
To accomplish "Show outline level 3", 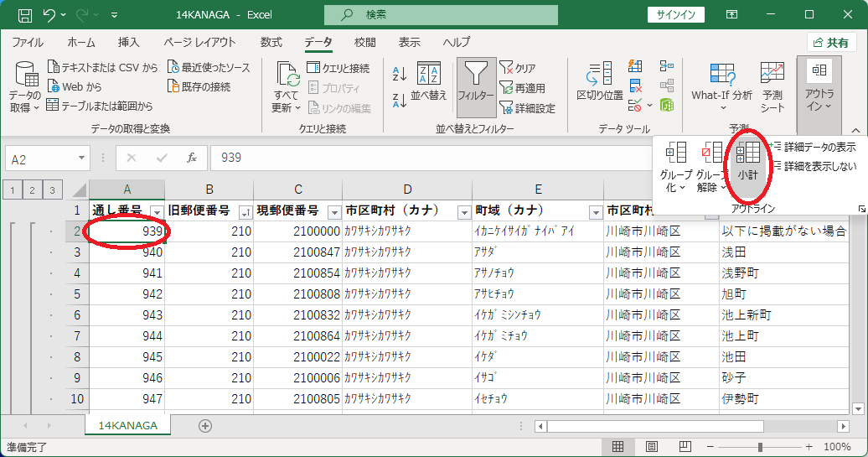I will pos(52,190).
